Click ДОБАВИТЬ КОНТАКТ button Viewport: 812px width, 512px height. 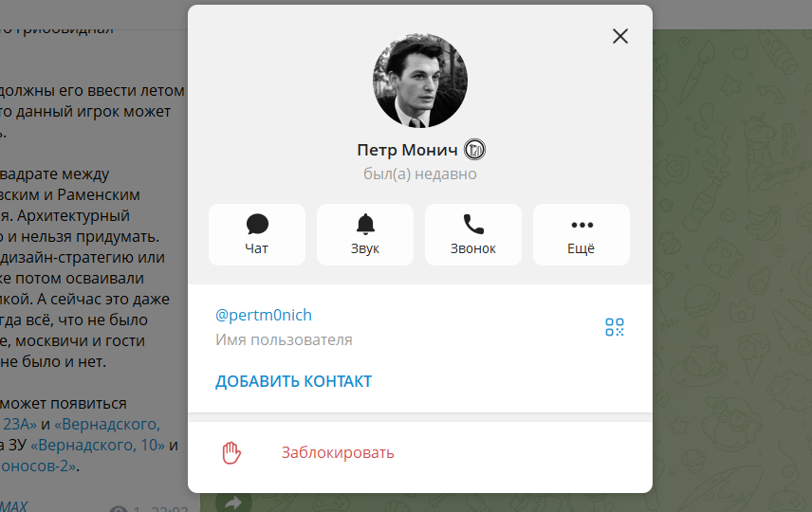coord(294,381)
